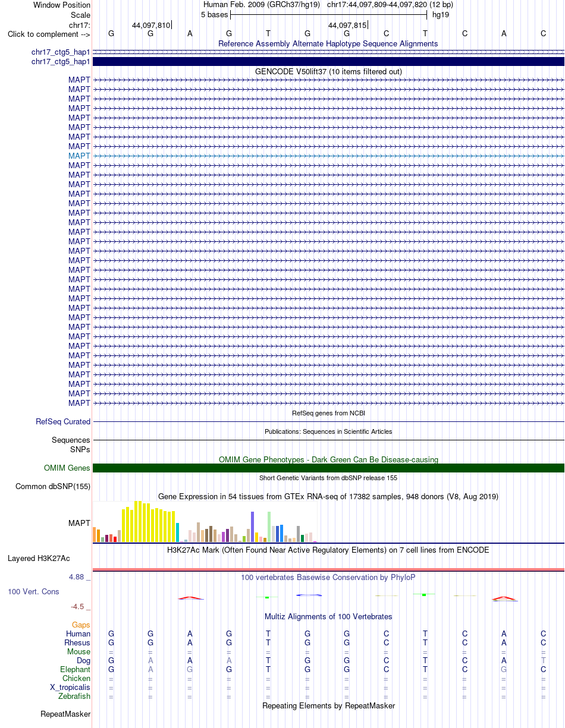This screenshot has width=565, height=728.
Task: Click the Scale track label
Action: point(80,15)
